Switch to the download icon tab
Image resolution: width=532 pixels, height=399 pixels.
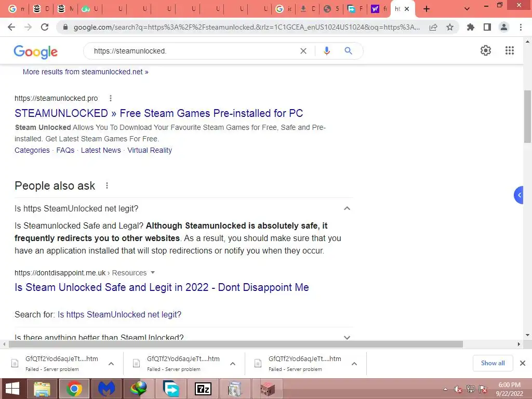308,9
